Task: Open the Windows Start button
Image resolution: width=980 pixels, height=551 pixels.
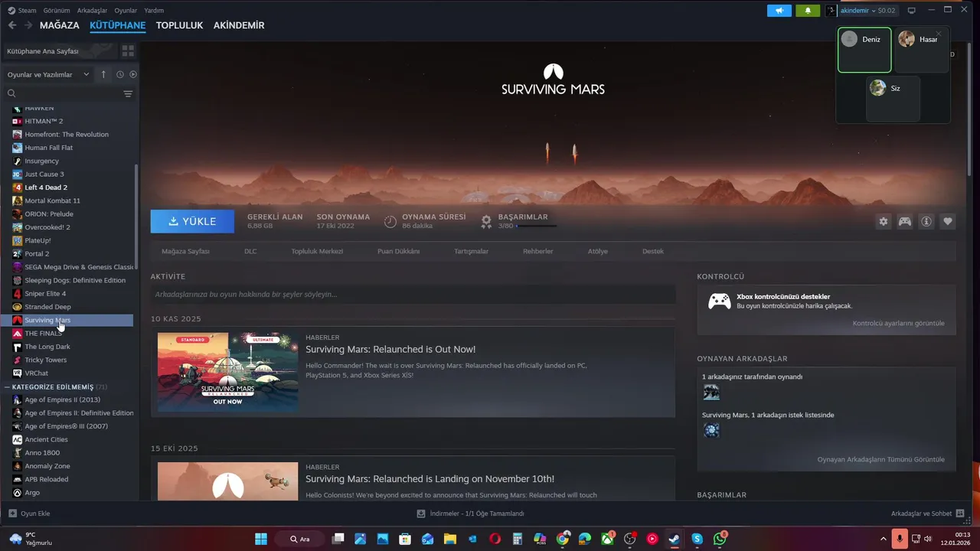Action: [x=261, y=539]
